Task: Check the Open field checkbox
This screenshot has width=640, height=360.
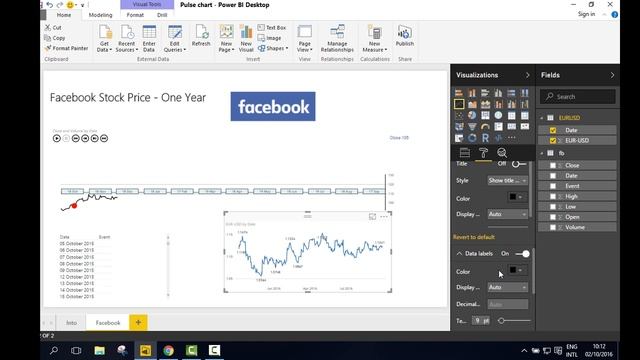Action: tap(553, 217)
